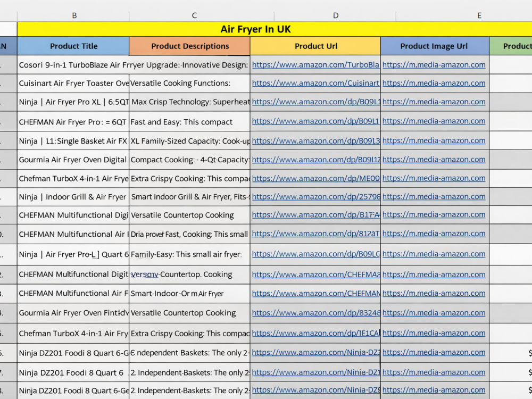
Task: Select column D header
Action: pos(335,15)
